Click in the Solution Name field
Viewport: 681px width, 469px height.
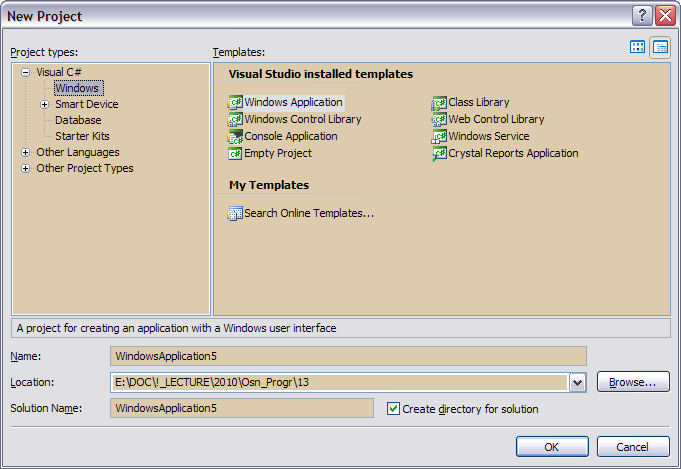pos(242,408)
